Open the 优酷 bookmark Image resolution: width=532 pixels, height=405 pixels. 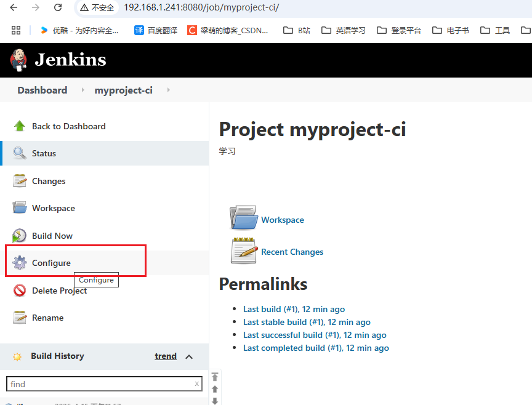coord(79,31)
